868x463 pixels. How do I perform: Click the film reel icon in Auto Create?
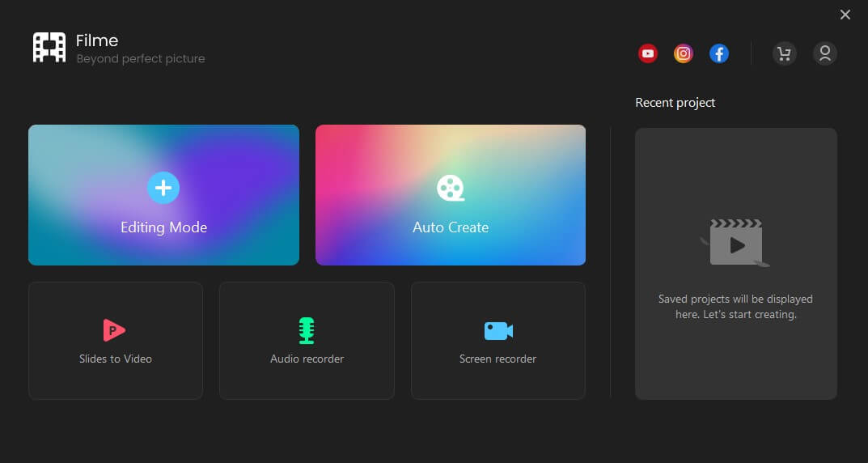click(451, 188)
